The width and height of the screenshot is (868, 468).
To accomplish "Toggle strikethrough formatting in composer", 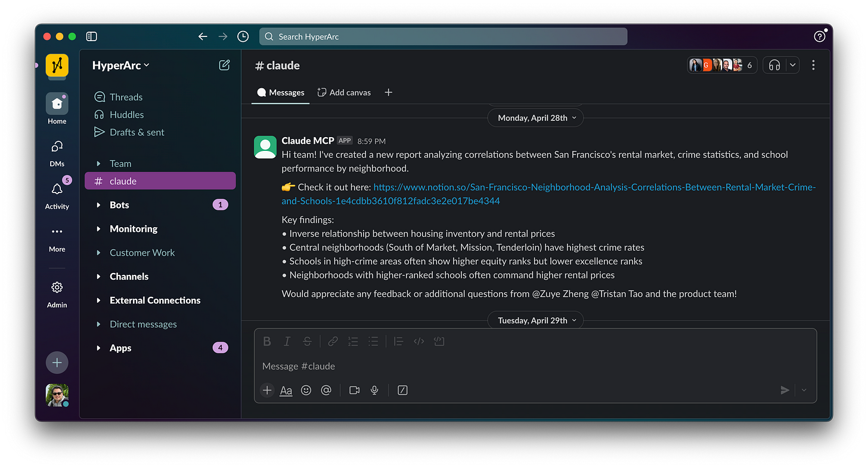I will pyautogui.click(x=307, y=341).
